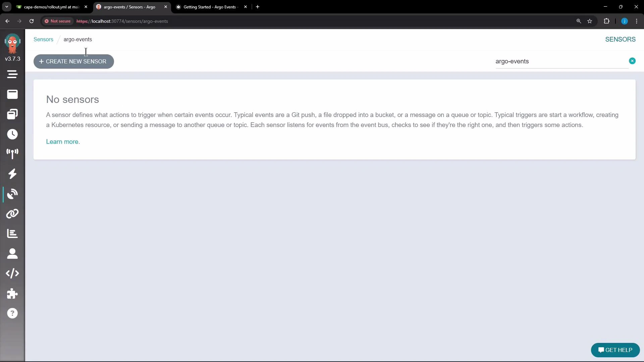This screenshot has width=644, height=362.
Task: Open Workflow Templates from the sidebar
Action: (12, 94)
